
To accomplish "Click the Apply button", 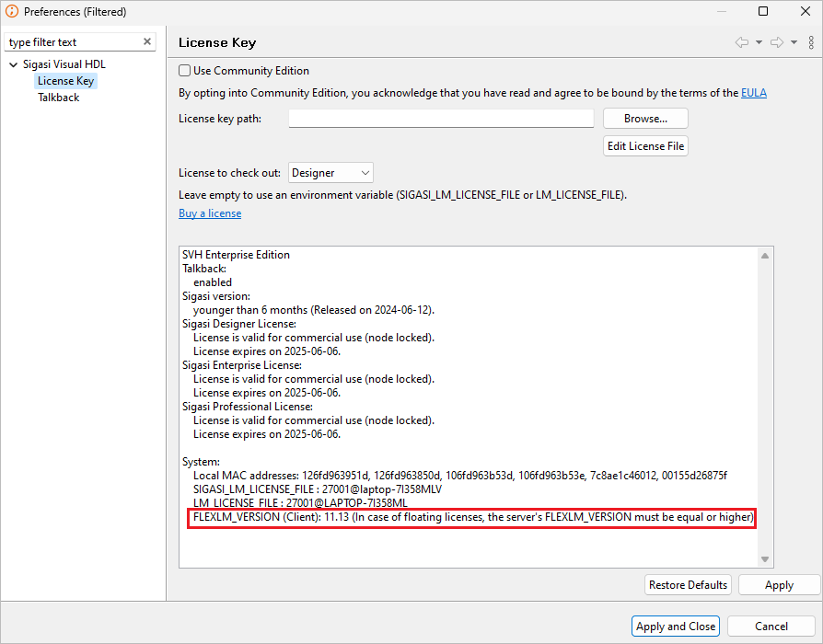I will coord(779,585).
